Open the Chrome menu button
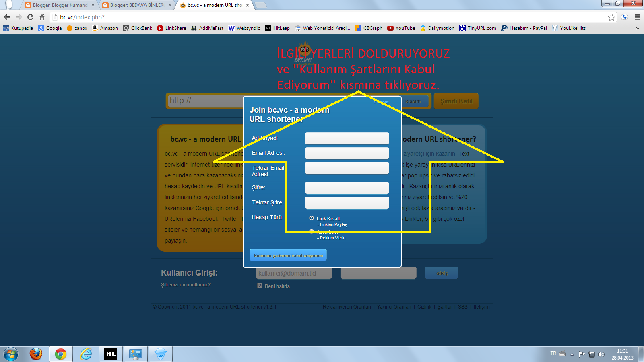This screenshot has height=362, width=644. tap(637, 17)
